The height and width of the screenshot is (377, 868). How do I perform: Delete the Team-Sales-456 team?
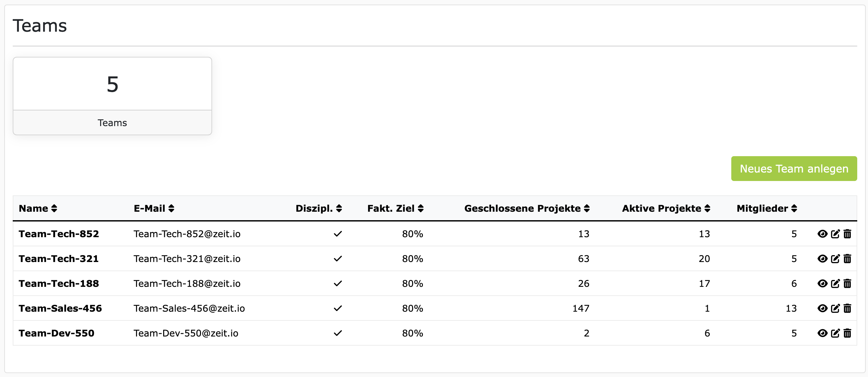point(847,308)
